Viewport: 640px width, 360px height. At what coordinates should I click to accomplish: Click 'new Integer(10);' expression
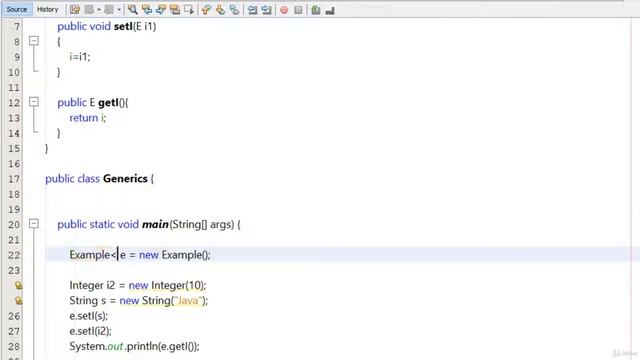167,285
